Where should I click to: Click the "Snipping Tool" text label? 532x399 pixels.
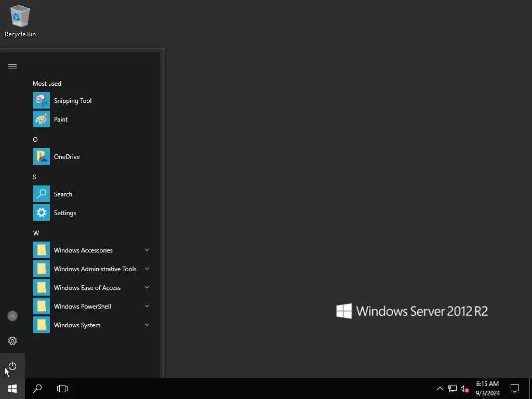(x=73, y=101)
